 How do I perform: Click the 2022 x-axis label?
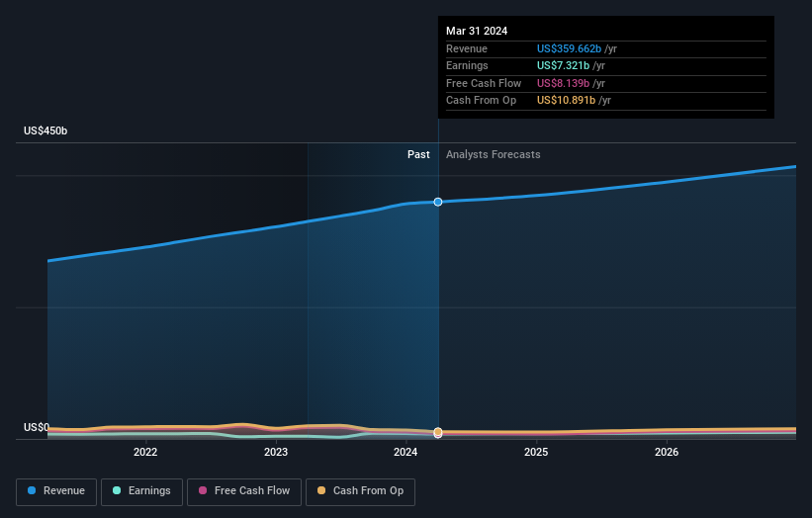(145, 452)
